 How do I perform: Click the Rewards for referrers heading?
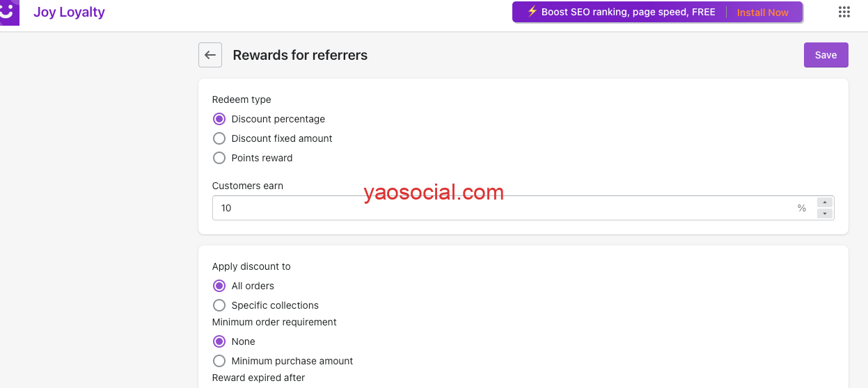tap(300, 55)
